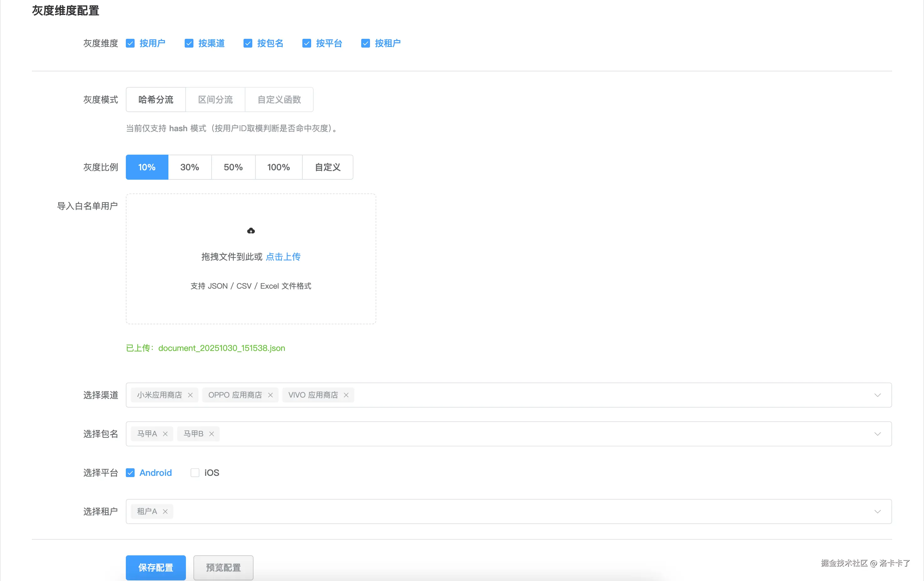The width and height of the screenshot is (924, 581).
Task: Uncheck the 按用户 dimension checkbox
Action: tap(131, 44)
